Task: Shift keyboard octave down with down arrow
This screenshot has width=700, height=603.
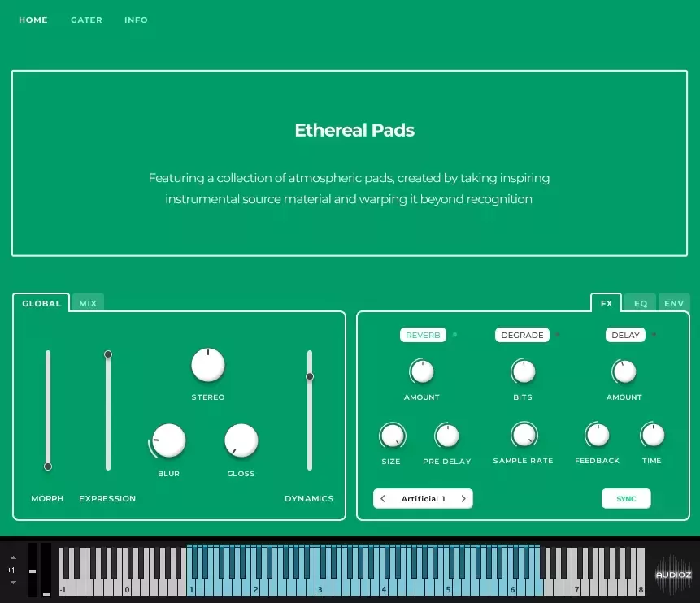Action: (x=13, y=583)
